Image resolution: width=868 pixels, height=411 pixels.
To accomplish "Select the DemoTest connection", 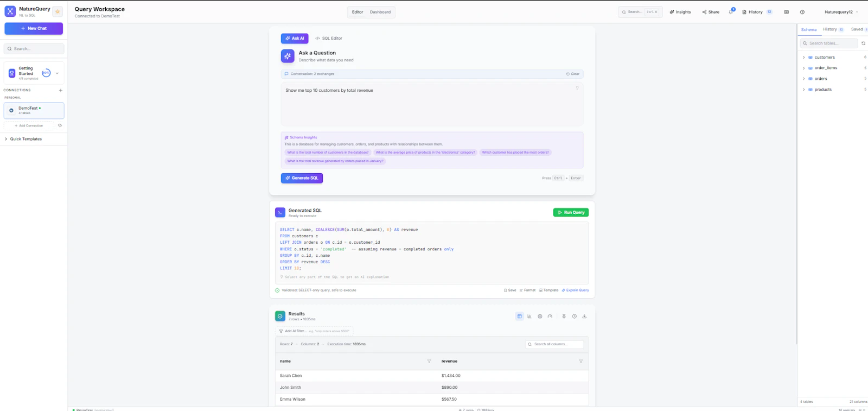I will [x=34, y=111].
